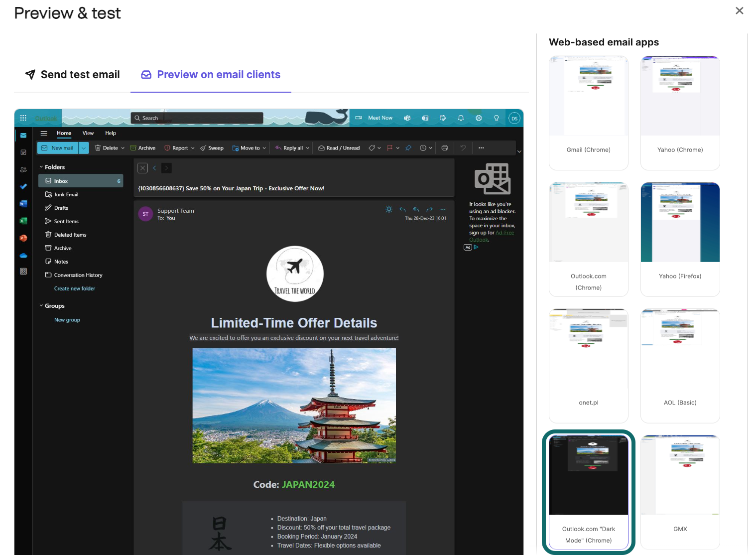Collapse the Folders section in the sidebar

[x=41, y=166]
